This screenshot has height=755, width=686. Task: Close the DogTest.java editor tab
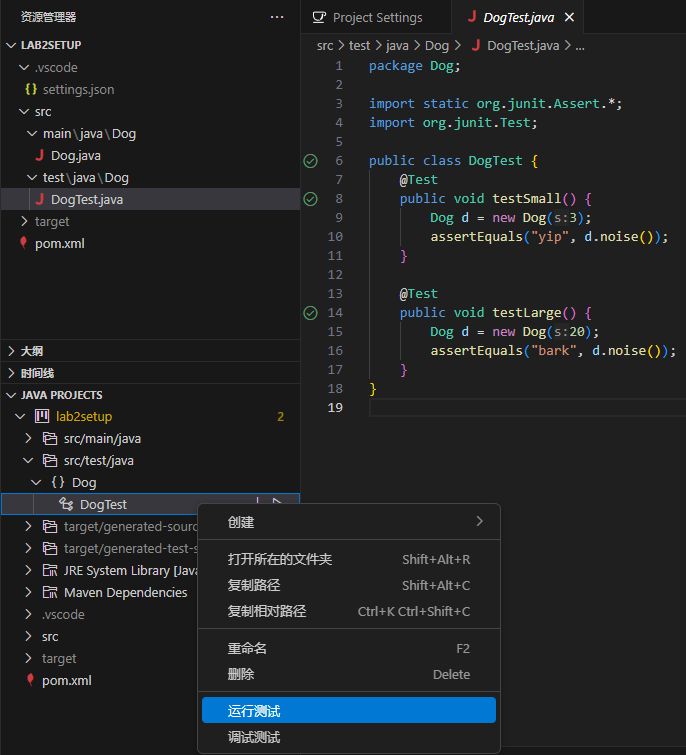[569, 18]
